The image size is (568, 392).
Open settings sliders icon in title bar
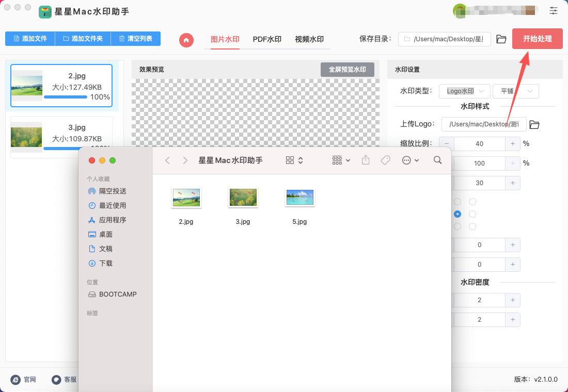pyautogui.click(x=554, y=10)
